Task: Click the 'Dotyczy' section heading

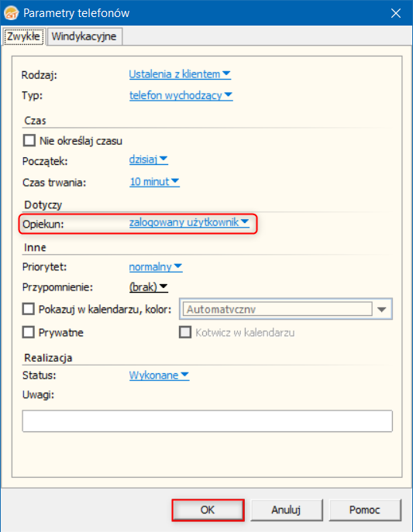Action: click(43, 205)
